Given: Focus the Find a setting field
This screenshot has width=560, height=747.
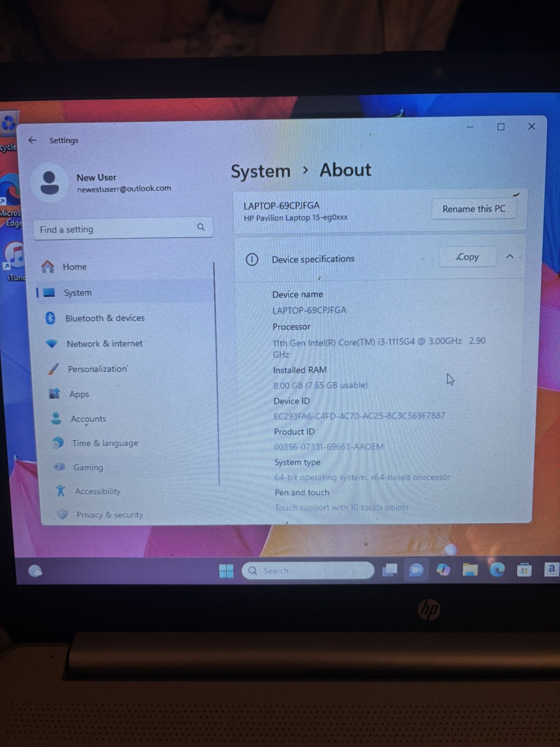Looking at the screenshot, I should [x=123, y=229].
